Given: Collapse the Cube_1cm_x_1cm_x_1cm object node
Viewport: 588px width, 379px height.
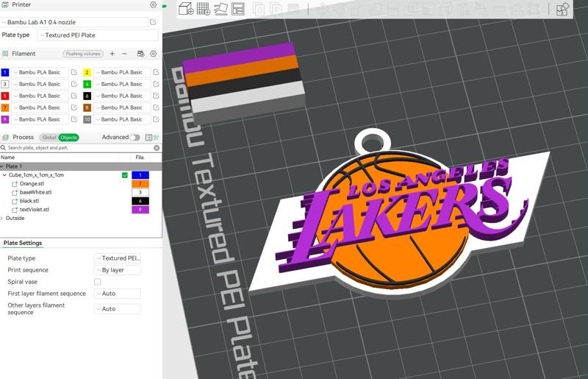Looking at the screenshot, I should [x=4, y=175].
